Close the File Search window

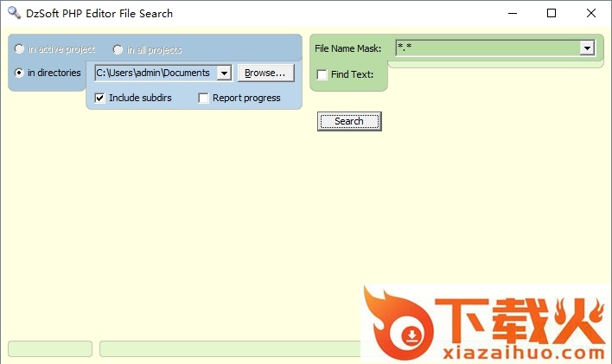pos(591,13)
